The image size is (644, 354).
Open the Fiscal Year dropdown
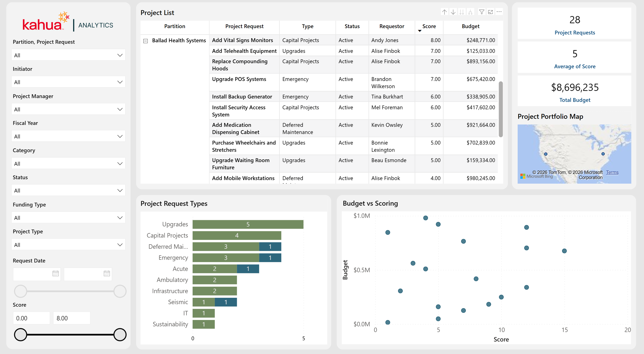point(68,136)
